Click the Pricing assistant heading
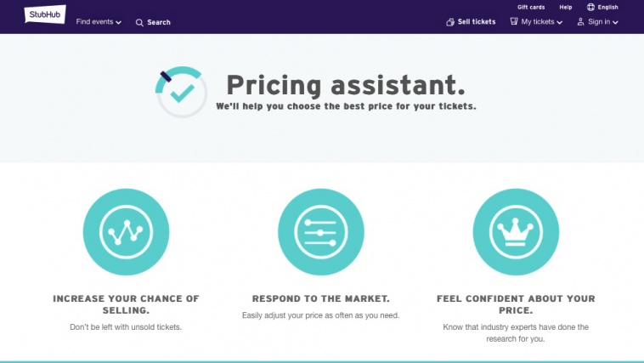This screenshot has width=644, height=363. tap(346, 85)
